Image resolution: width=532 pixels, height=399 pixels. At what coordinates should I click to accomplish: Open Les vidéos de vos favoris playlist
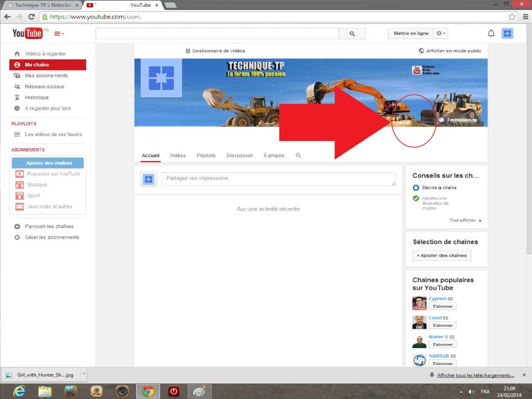coord(54,135)
